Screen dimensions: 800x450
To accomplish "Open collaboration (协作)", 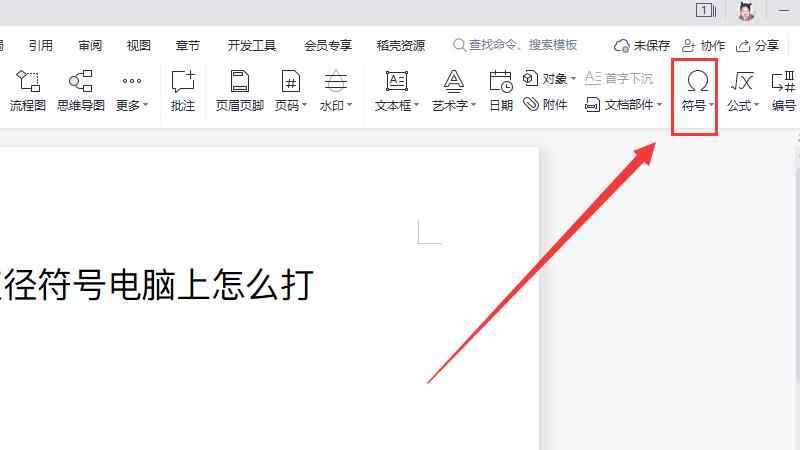I will point(703,46).
